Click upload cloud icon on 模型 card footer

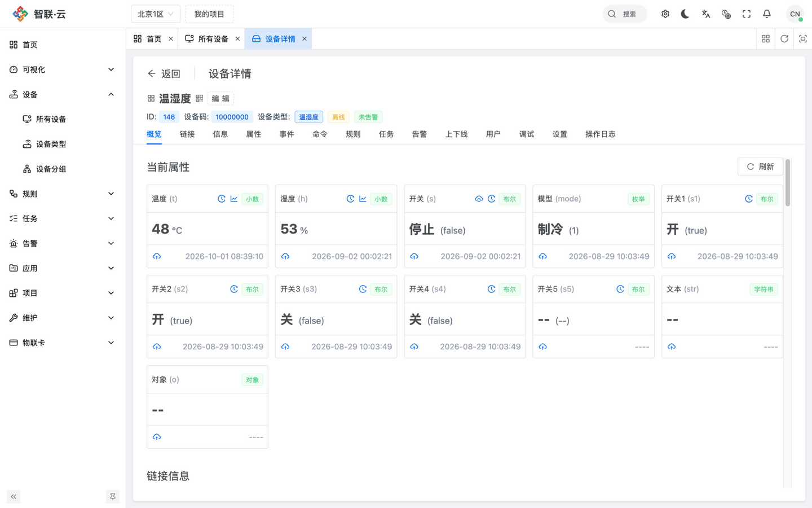pos(543,256)
